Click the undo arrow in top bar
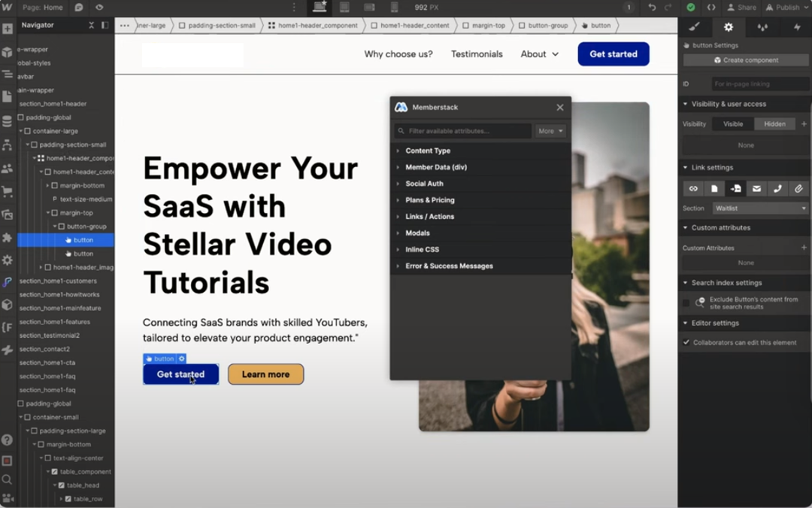Viewport: 812px width, 508px height. pyautogui.click(x=651, y=8)
